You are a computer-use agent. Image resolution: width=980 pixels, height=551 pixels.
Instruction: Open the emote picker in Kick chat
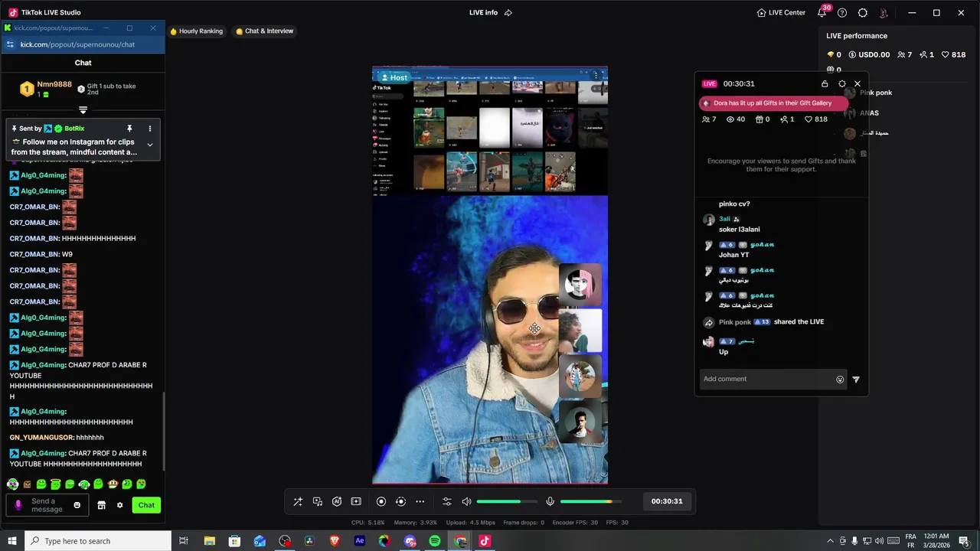pos(77,505)
